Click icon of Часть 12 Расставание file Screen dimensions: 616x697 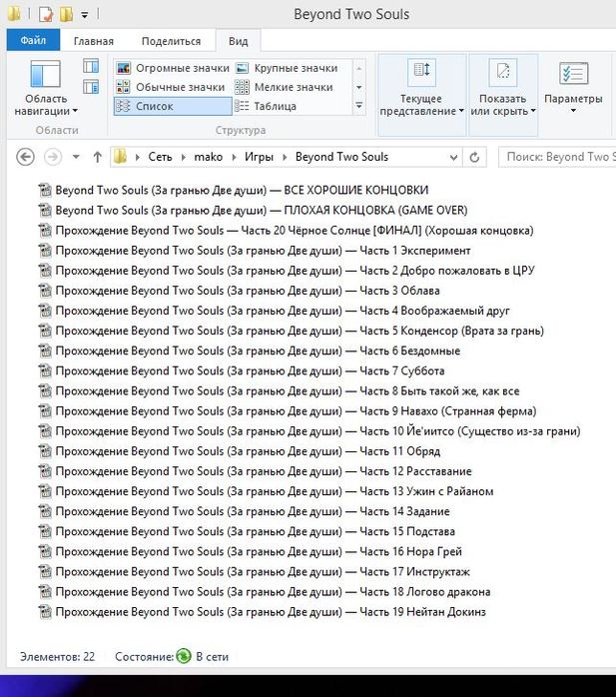(45, 471)
